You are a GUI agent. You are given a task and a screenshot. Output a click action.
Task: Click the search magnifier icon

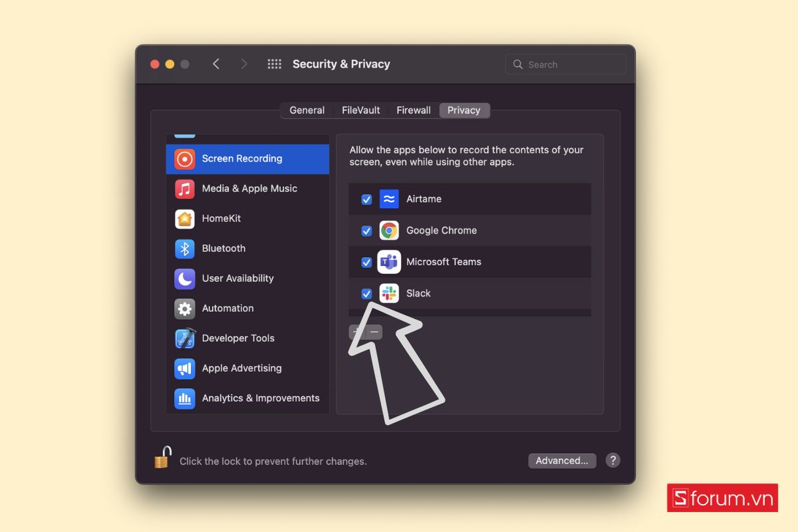click(518, 65)
